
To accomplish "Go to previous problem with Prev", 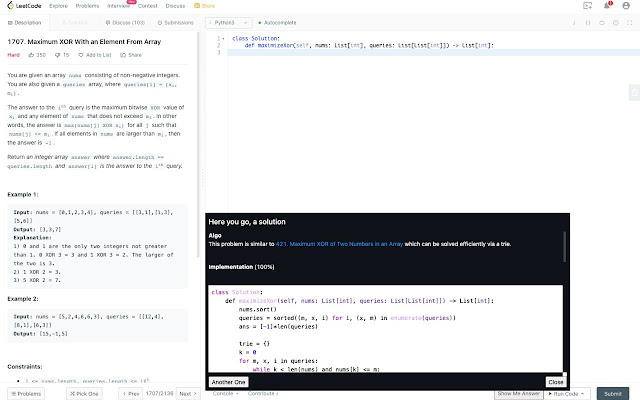I will pyautogui.click(x=131, y=394).
